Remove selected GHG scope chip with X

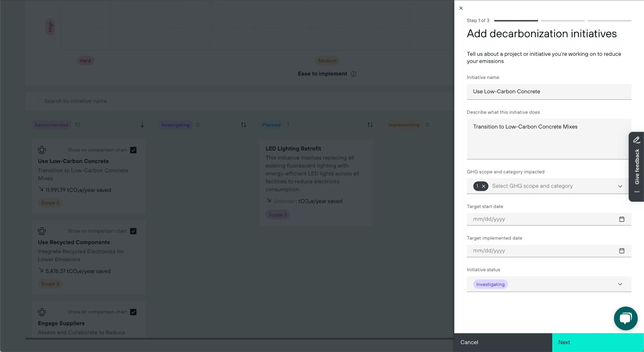tap(483, 186)
